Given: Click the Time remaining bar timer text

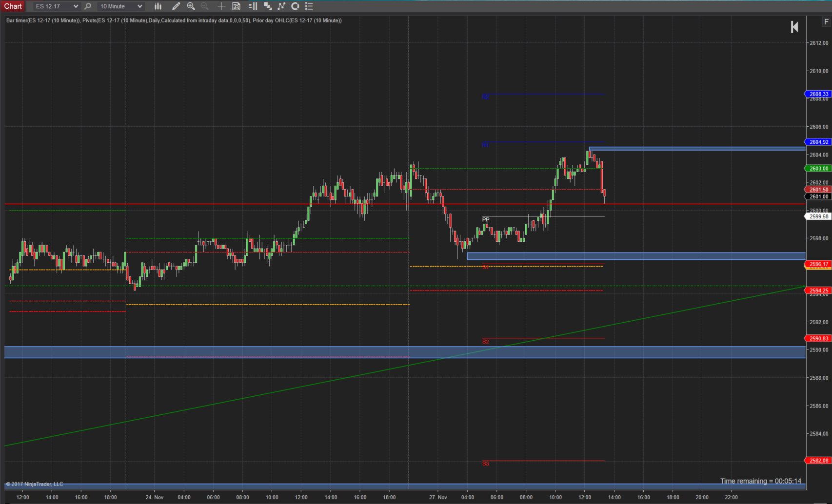Looking at the screenshot, I should coord(761,481).
